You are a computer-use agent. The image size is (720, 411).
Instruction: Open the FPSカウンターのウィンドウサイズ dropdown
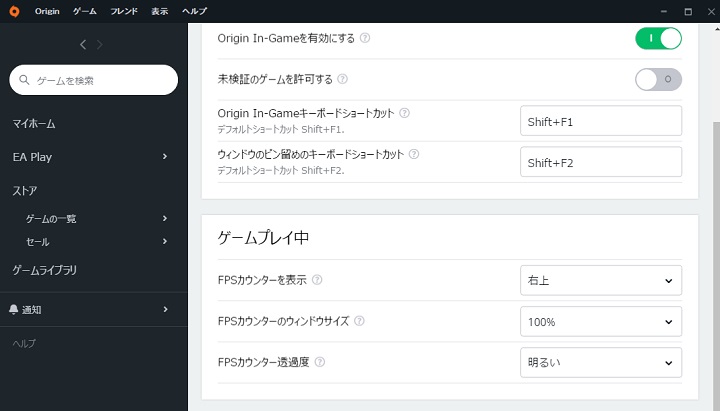point(601,321)
